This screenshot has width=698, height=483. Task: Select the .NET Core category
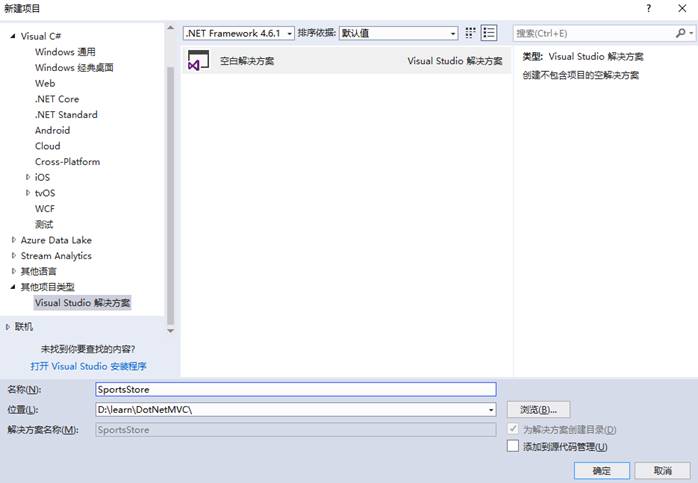tap(57, 99)
